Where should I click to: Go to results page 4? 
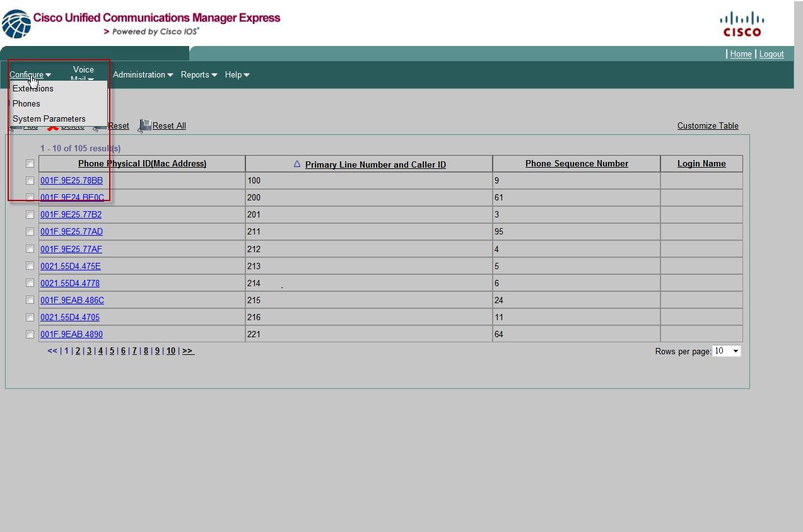coord(100,351)
